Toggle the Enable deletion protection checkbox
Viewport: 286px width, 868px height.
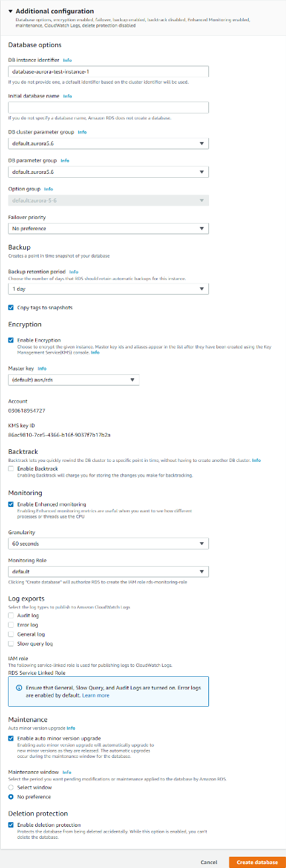[11, 824]
